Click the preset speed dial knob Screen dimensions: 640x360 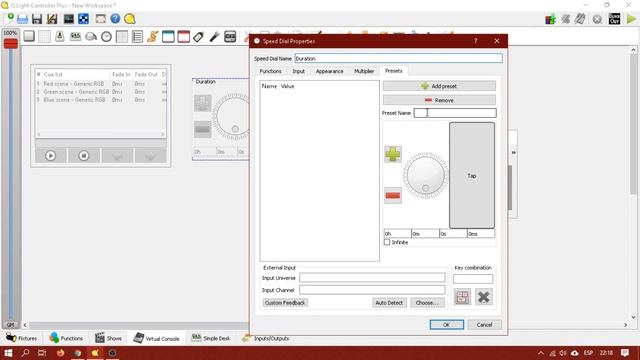425,176
